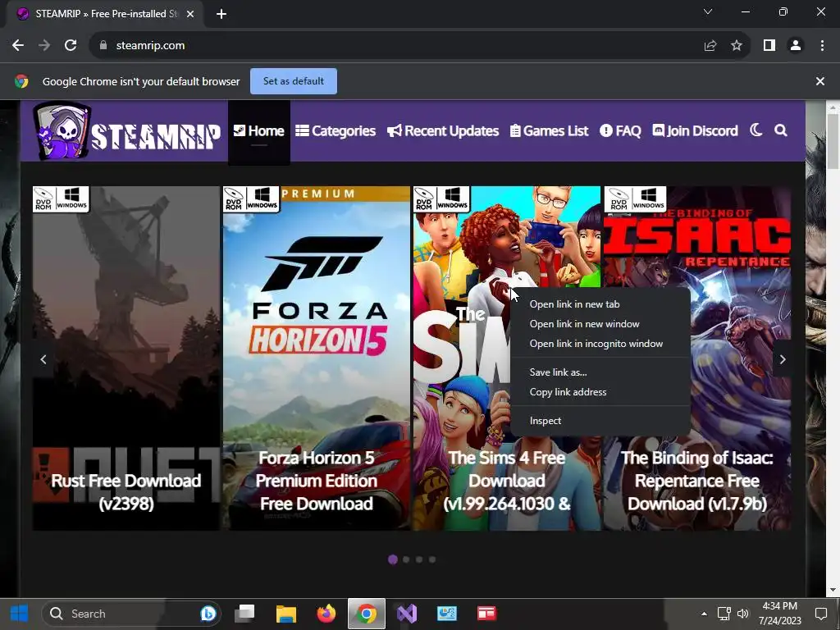Go back with browser back arrow
The height and width of the screenshot is (630, 840).
click(x=18, y=46)
